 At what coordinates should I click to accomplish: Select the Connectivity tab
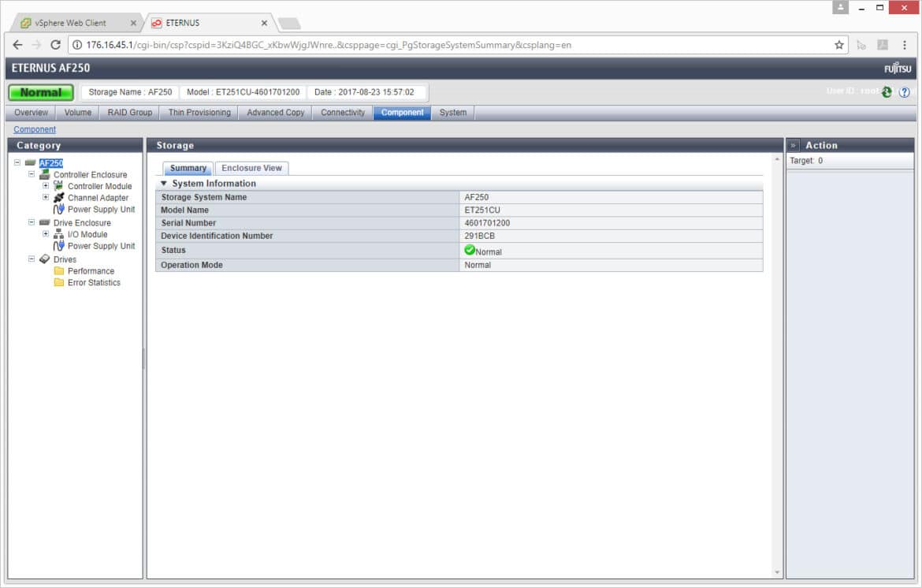click(x=343, y=112)
